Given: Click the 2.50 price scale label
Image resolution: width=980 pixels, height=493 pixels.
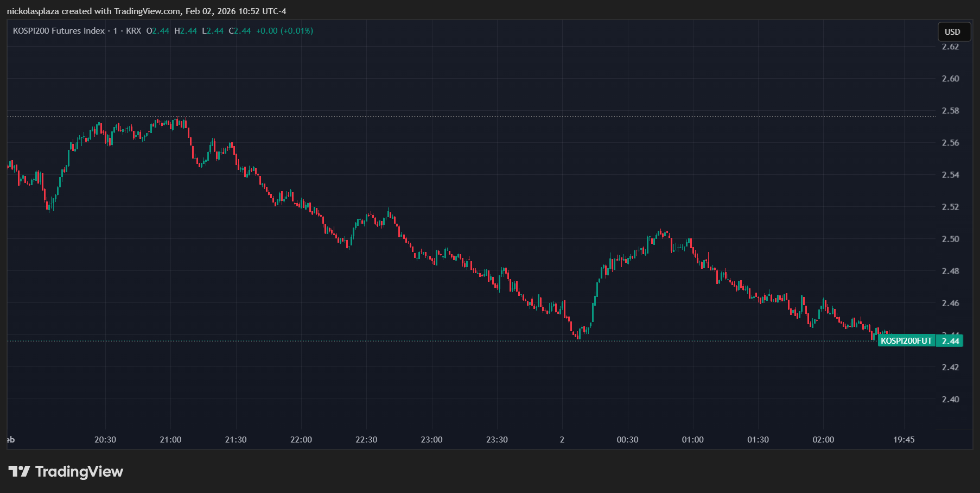Looking at the screenshot, I should (950, 239).
